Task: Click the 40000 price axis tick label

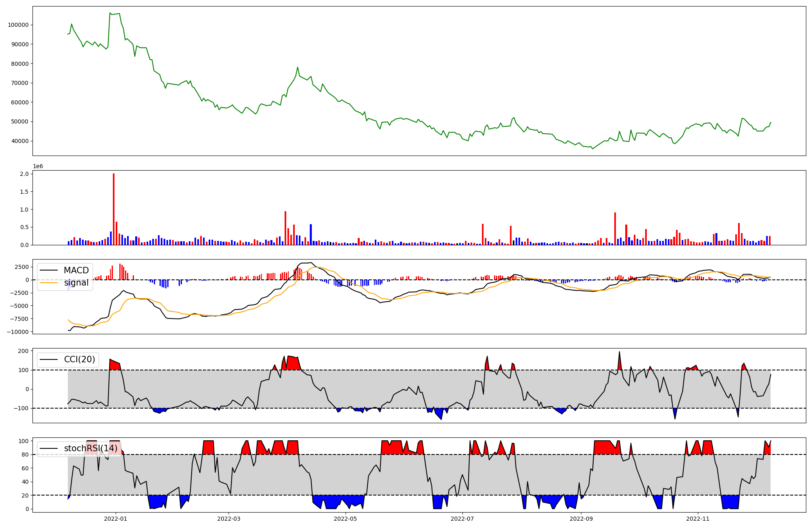Action: [x=19, y=141]
